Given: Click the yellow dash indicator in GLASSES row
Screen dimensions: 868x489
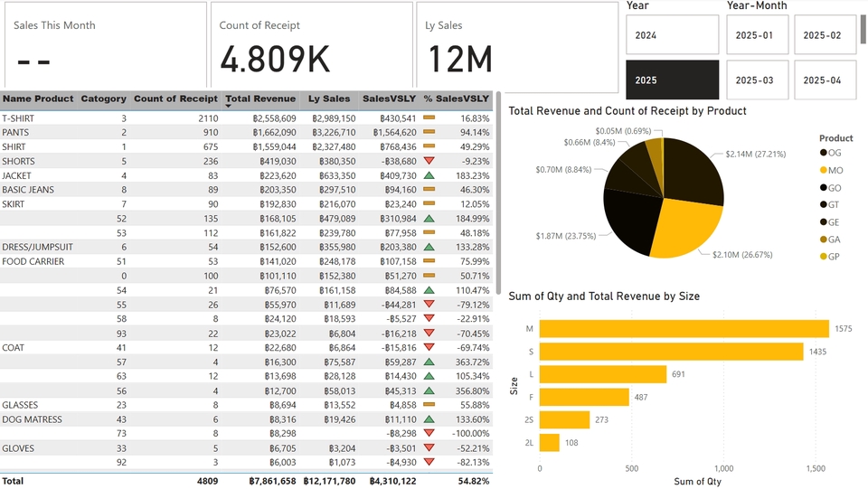Looking at the screenshot, I should point(429,405).
